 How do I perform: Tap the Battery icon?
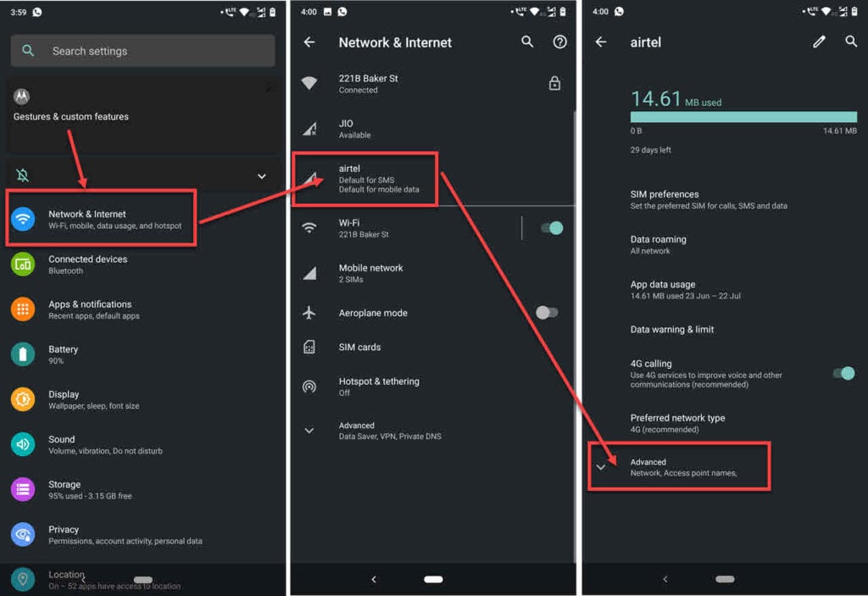[x=23, y=354]
